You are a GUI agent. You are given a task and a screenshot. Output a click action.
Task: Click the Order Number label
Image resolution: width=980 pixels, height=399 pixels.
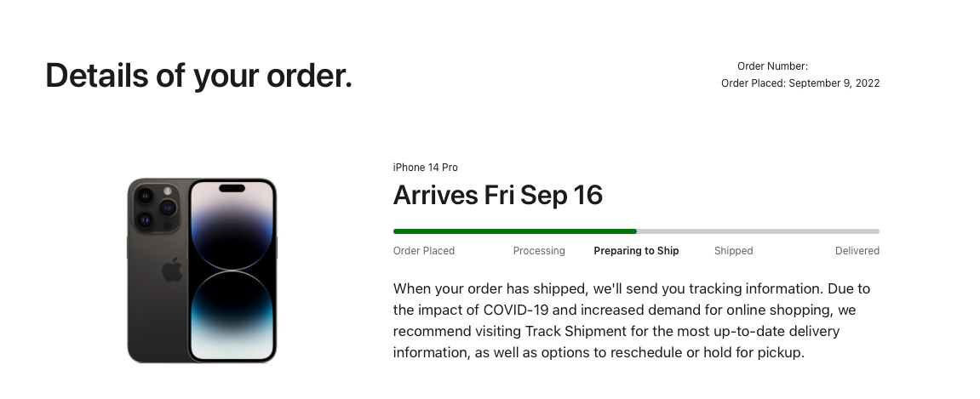tap(772, 66)
